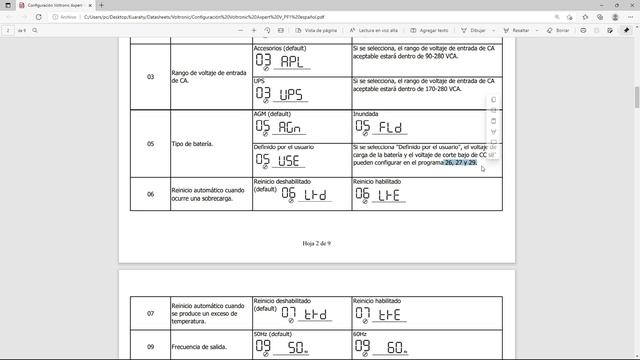This screenshot has height=360, width=640.
Task: Close the Configuración Voltronic tab
Action: 90,5
